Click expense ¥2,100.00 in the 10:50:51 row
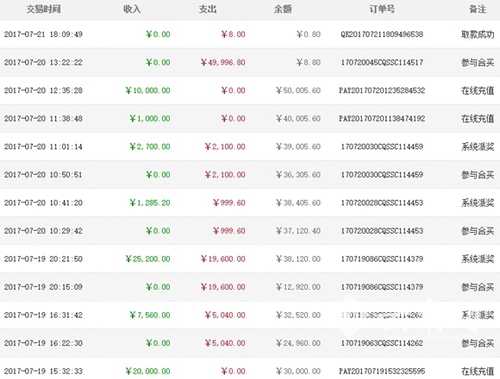 coord(225,175)
